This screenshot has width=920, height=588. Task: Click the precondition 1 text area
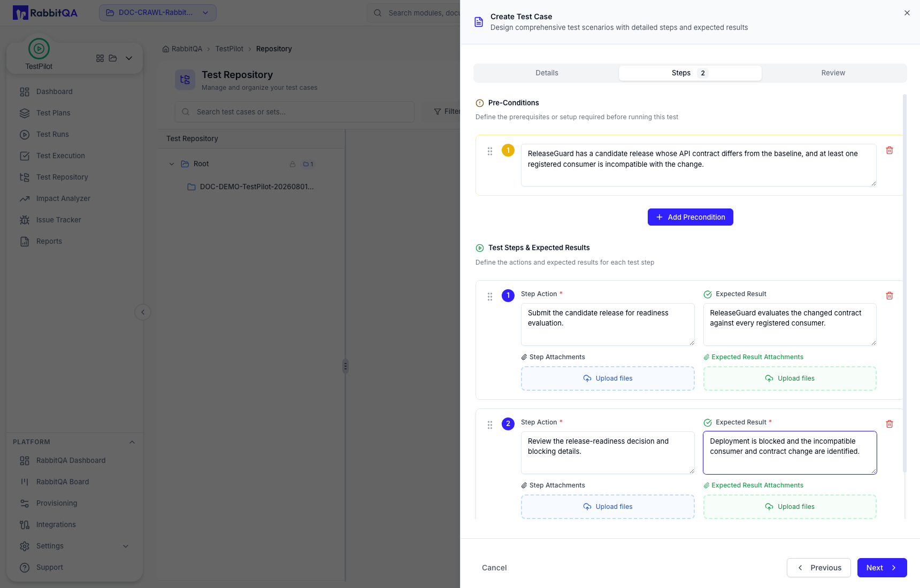pyautogui.click(x=699, y=165)
